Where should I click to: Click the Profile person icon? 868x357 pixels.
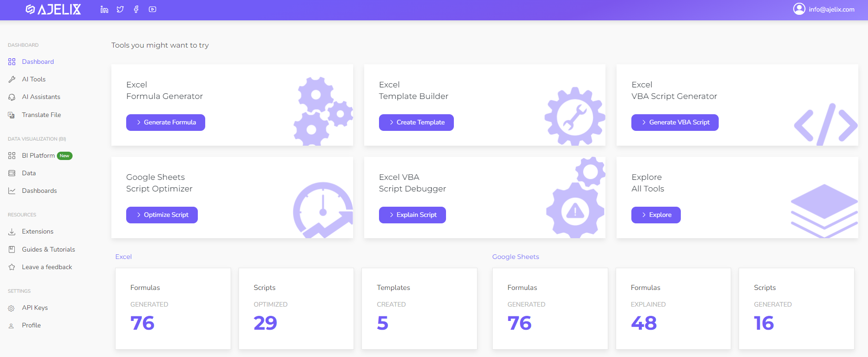[12, 326]
